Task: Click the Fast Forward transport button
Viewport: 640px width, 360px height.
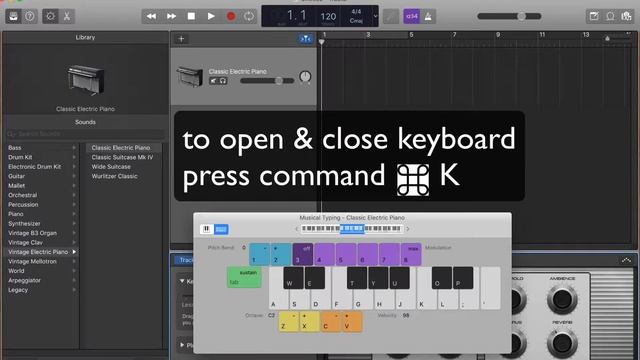Action: (x=171, y=16)
